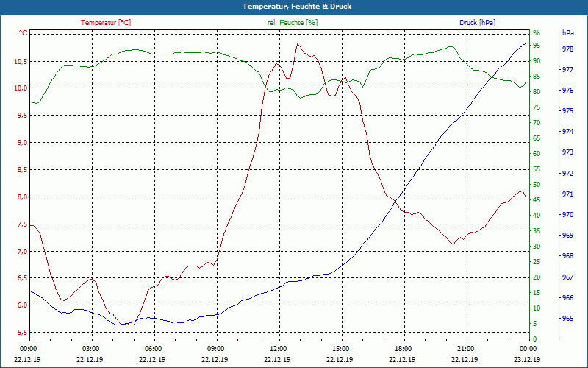Click the 85 tick on the humidity axis
Image resolution: width=588 pixels, height=368 pixels.
(x=537, y=77)
